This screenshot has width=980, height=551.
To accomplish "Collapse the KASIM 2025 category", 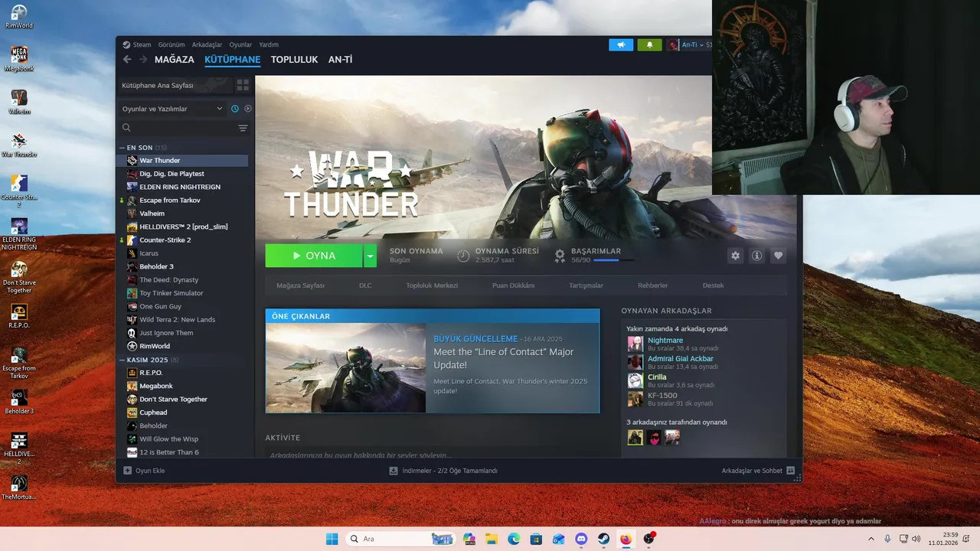I will (x=122, y=360).
